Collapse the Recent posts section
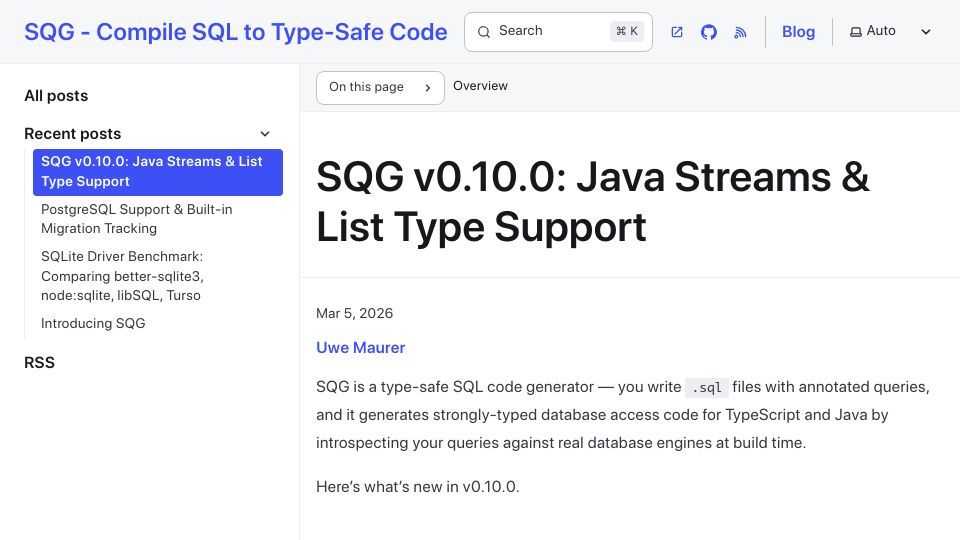 tap(265, 133)
